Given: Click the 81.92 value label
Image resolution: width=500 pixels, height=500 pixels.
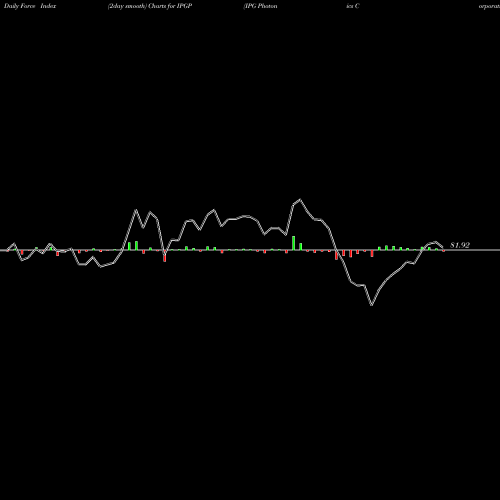Looking at the screenshot, I should pyautogui.click(x=460, y=245).
